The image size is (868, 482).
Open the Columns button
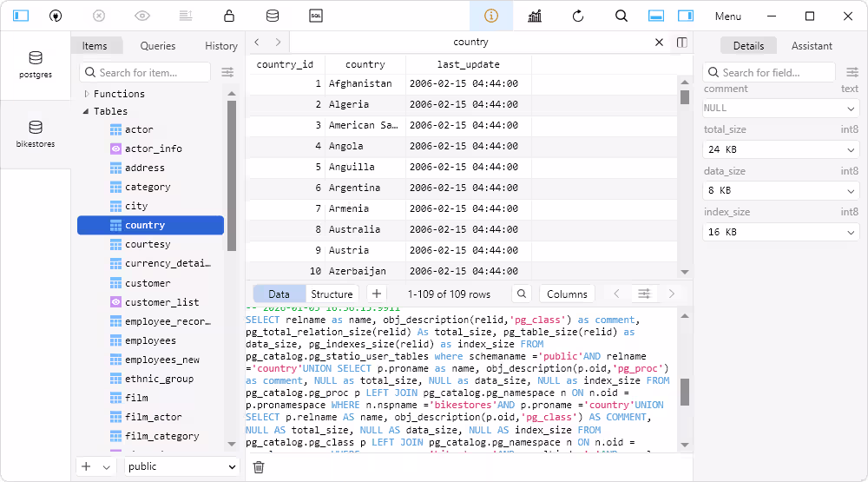click(x=567, y=294)
